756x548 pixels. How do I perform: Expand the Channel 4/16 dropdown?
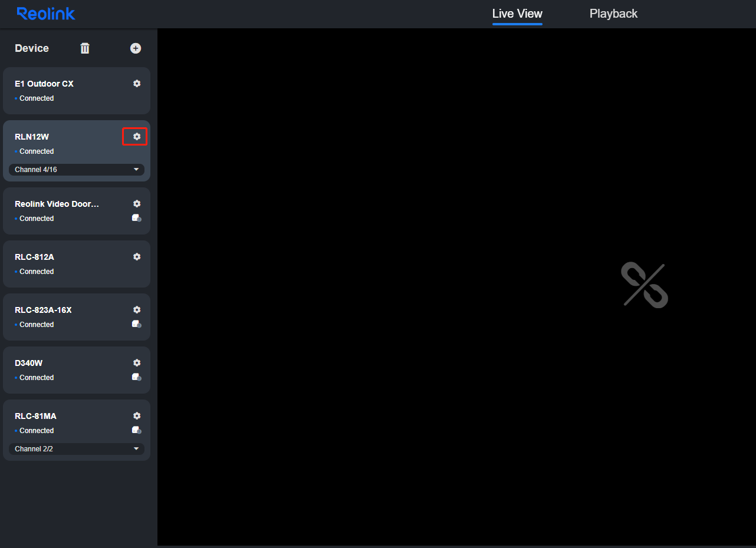click(x=77, y=170)
